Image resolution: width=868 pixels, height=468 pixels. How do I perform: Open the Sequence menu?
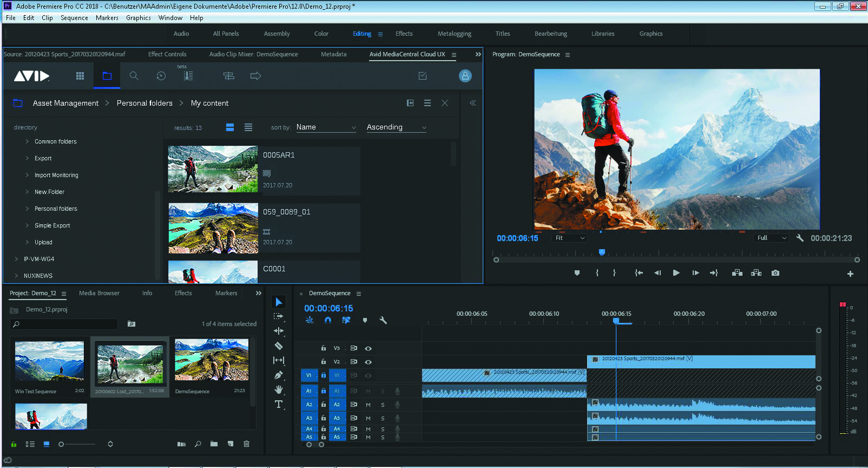(74, 18)
